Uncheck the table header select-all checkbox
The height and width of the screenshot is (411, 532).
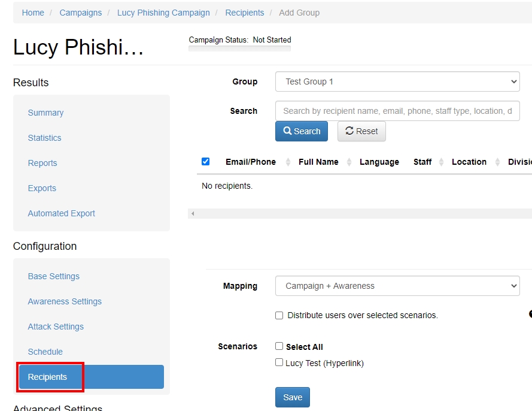point(206,162)
